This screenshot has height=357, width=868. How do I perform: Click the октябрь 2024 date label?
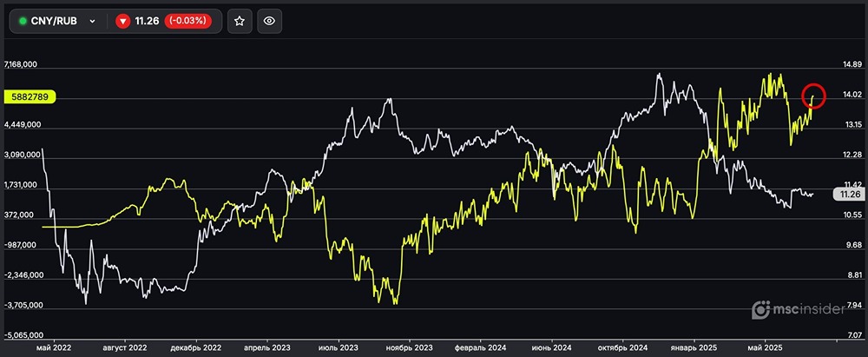point(622,347)
